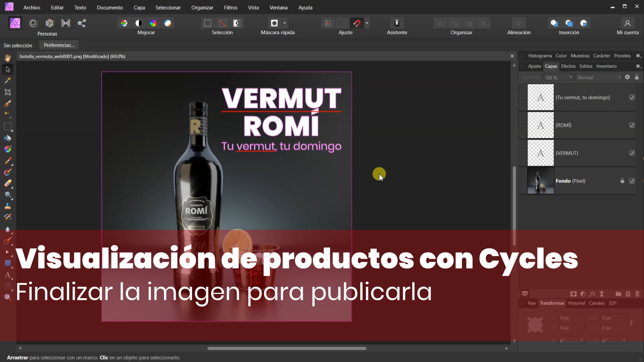Image resolution: width=644 pixels, height=362 pixels.
Task: Select the Zoom magnifier tool
Action: point(8,297)
